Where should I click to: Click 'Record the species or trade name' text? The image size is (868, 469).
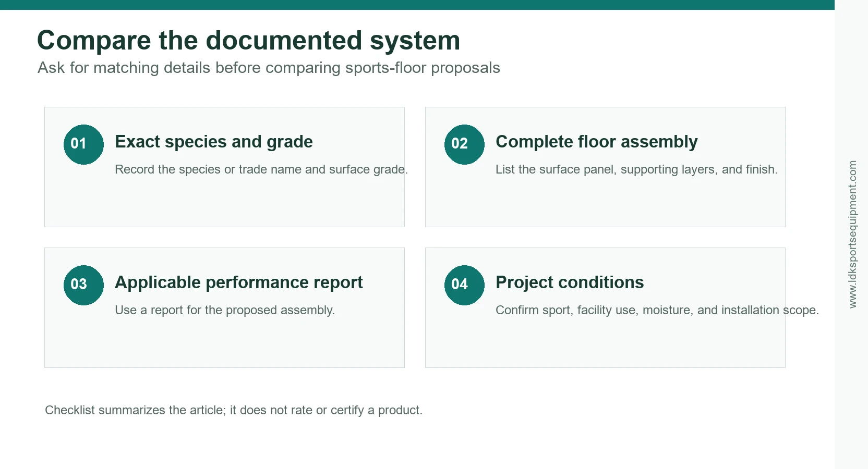[x=261, y=169]
